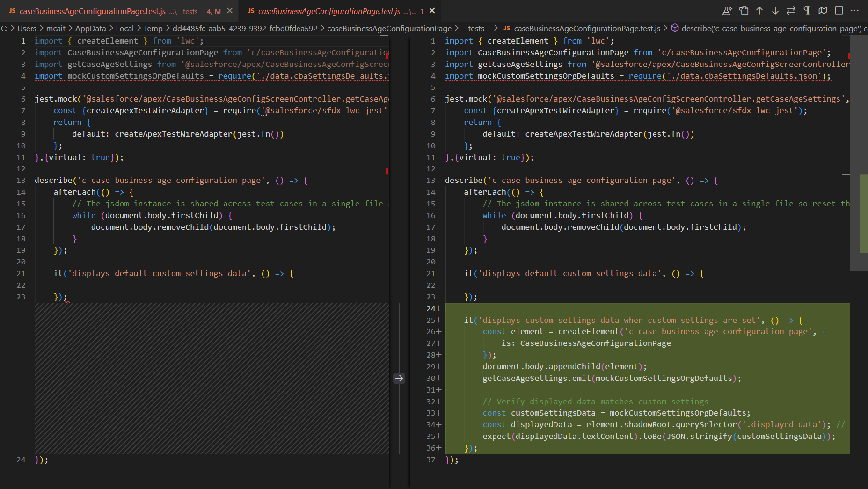
Task: Click 'describe' on line 13 in left pane
Action: (x=53, y=180)
